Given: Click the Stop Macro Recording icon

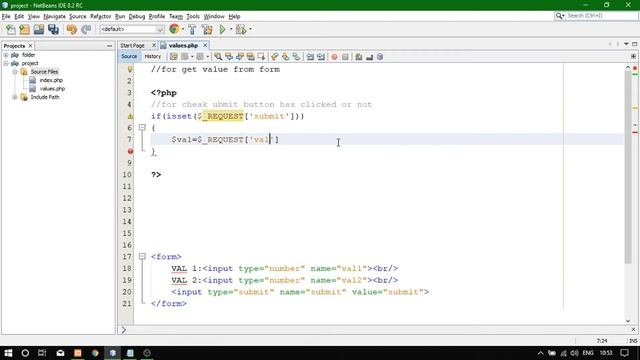Looking at the screenshot, I should click(345, 57).
